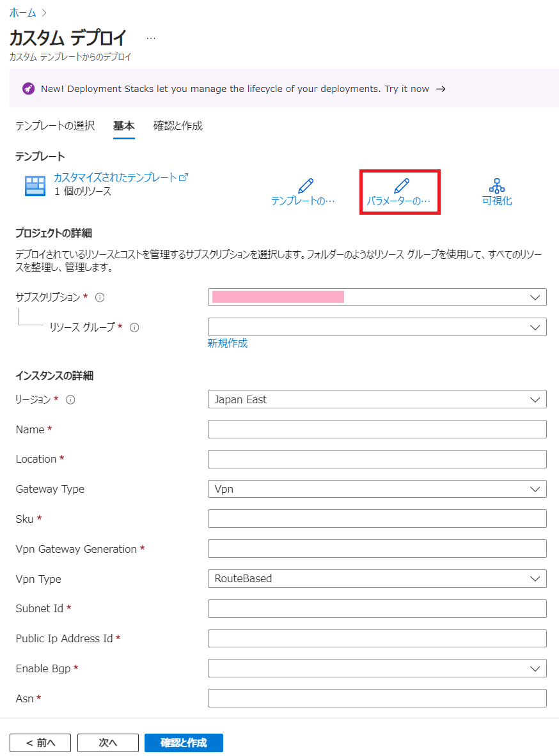Click the info icon next to サブスクリプション
This screenshot has width=559, height=756.
100,298
